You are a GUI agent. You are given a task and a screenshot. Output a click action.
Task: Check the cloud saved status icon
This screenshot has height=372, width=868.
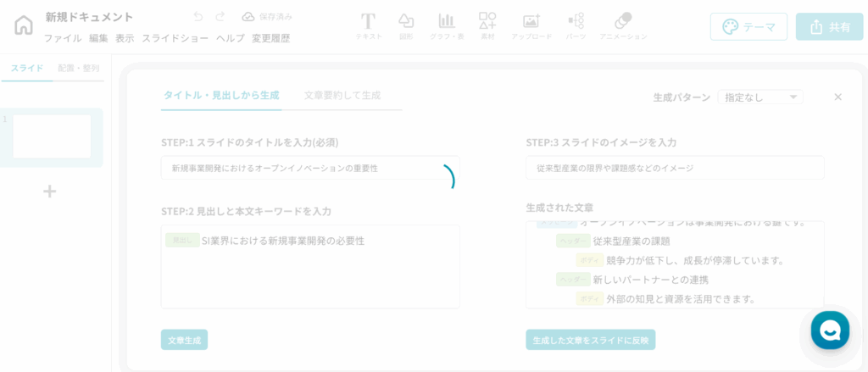pyautogui.click(x=248, y=17)
